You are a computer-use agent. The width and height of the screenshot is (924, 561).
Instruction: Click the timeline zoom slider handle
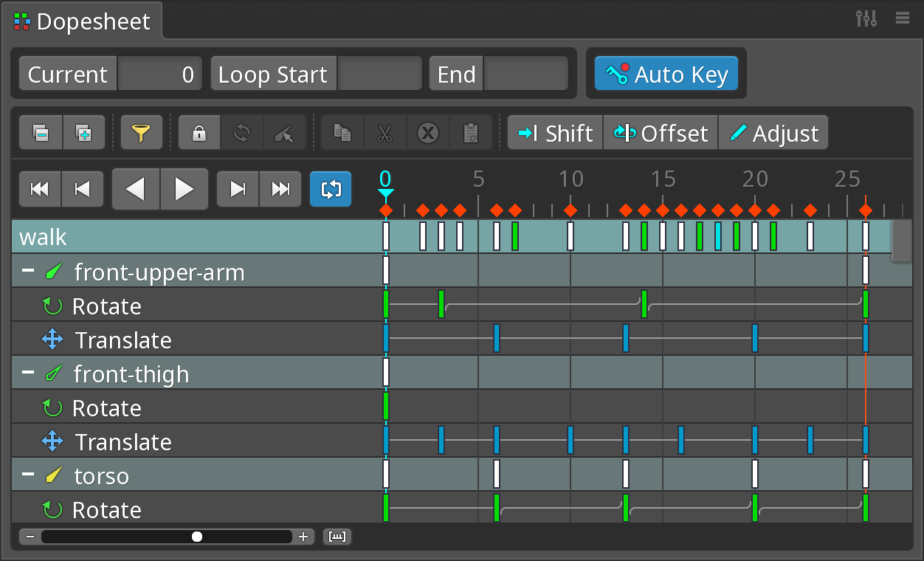click(197, 537)
